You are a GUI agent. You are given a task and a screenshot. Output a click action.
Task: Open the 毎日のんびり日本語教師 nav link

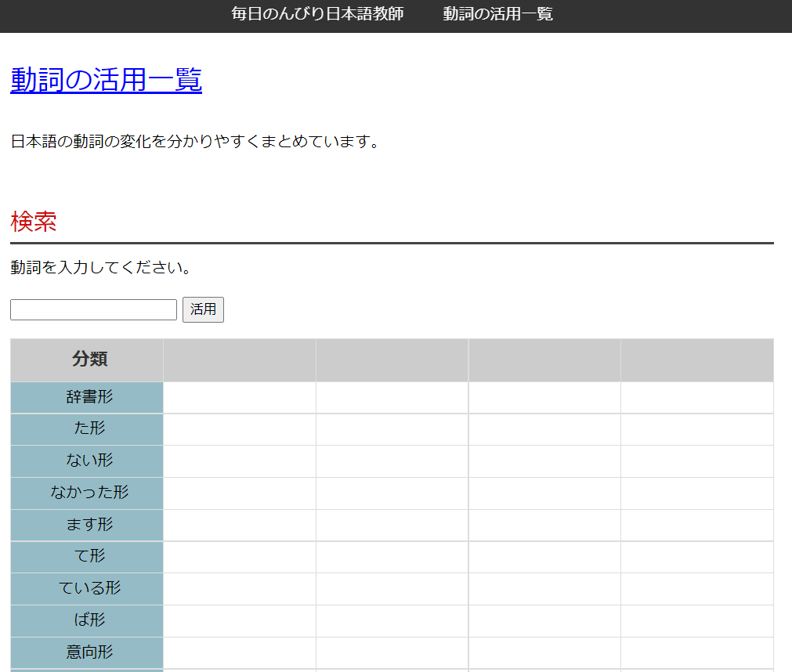(317, 14)
